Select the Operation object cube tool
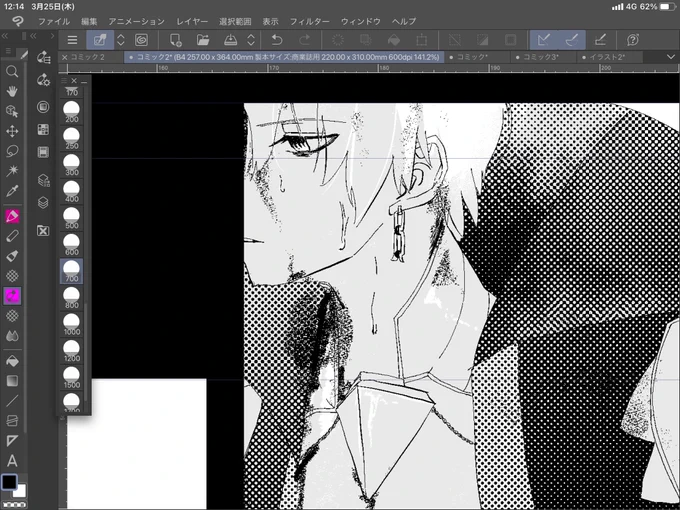The width and height of the screenshot is (680, 510). (x=12, y=111)
